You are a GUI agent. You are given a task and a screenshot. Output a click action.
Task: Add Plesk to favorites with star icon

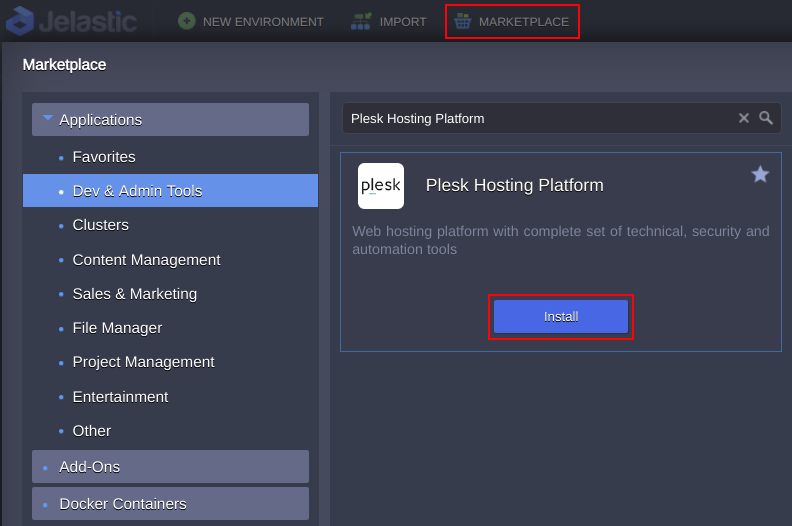coord(760,174)
